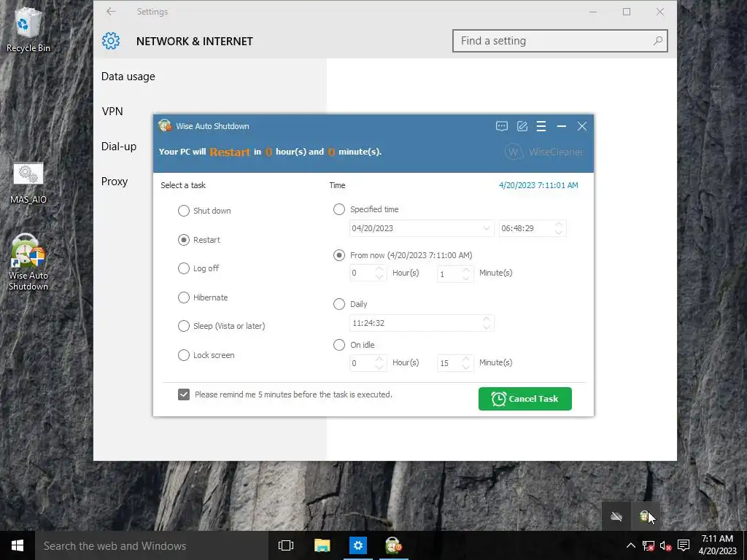Open the Action Center notifications icon

point(684,545)
